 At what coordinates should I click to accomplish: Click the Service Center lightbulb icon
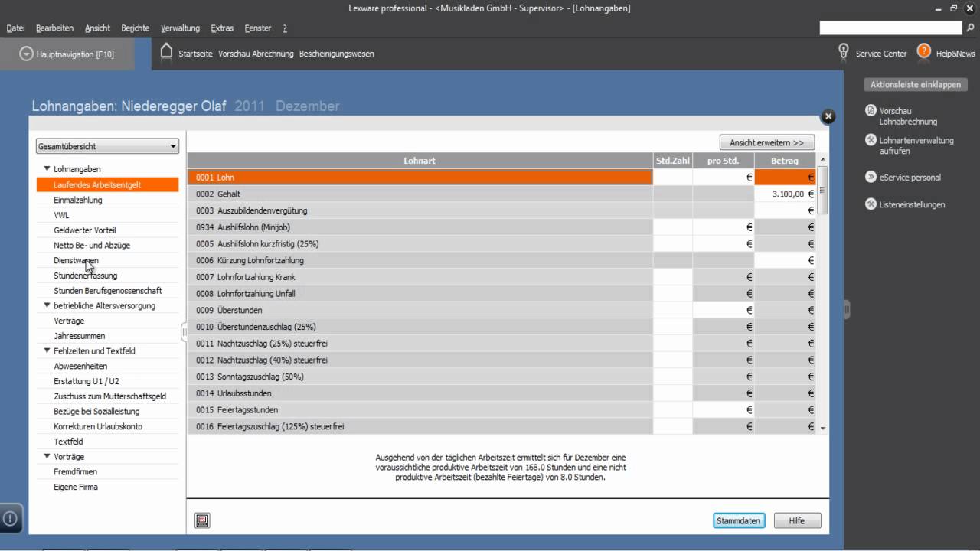click(844, 52)
